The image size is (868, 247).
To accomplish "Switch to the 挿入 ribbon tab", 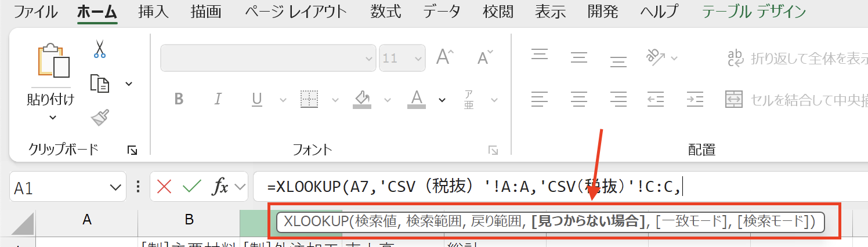I will 153,12.
